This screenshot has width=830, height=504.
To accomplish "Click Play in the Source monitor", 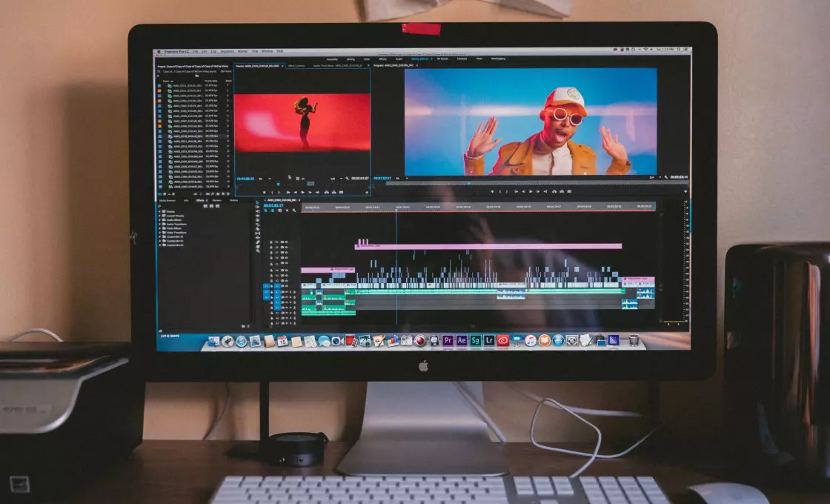I will pyautogui.click(x=303, y=192).
